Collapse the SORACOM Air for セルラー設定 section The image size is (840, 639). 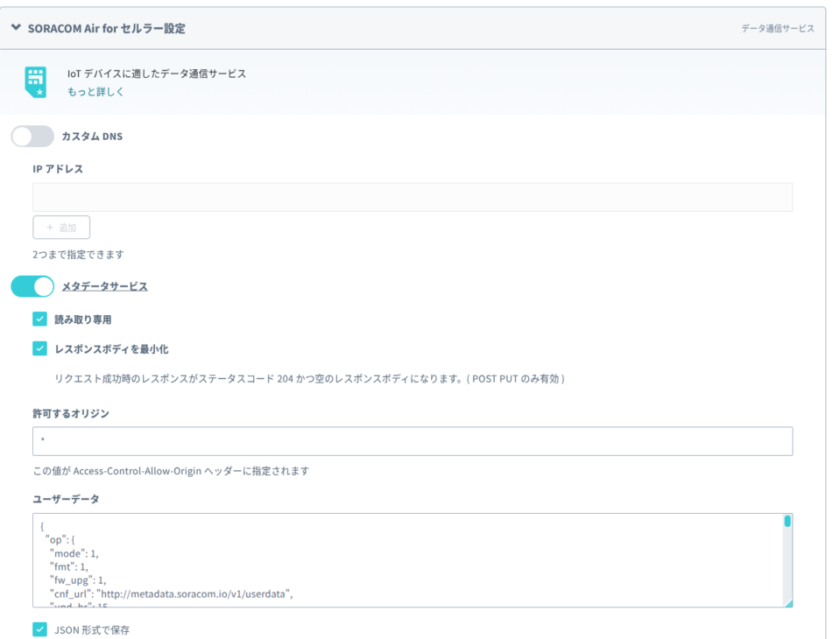(x=16, y=27)
